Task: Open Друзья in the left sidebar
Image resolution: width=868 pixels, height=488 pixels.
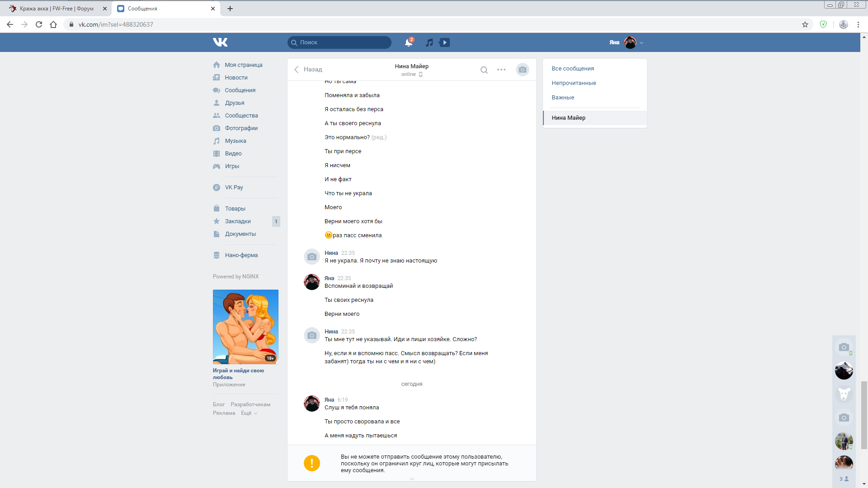Action: point(234,103)
